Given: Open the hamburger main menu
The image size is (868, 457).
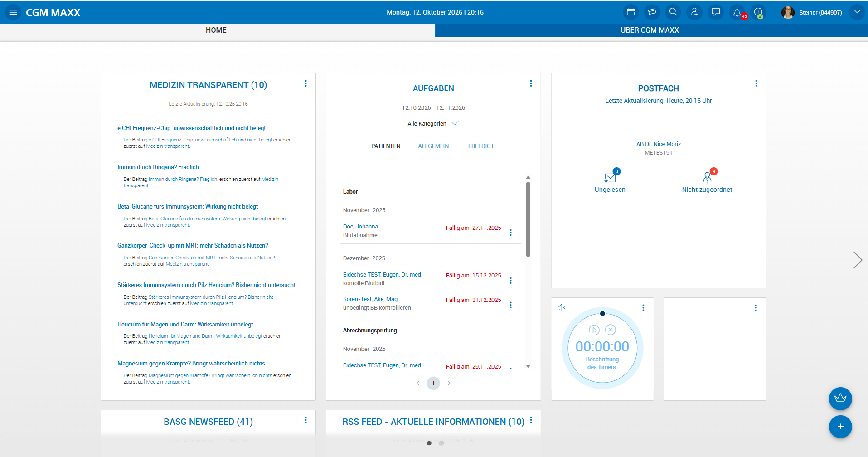Looking at the screenshot, I should (13, 12).
